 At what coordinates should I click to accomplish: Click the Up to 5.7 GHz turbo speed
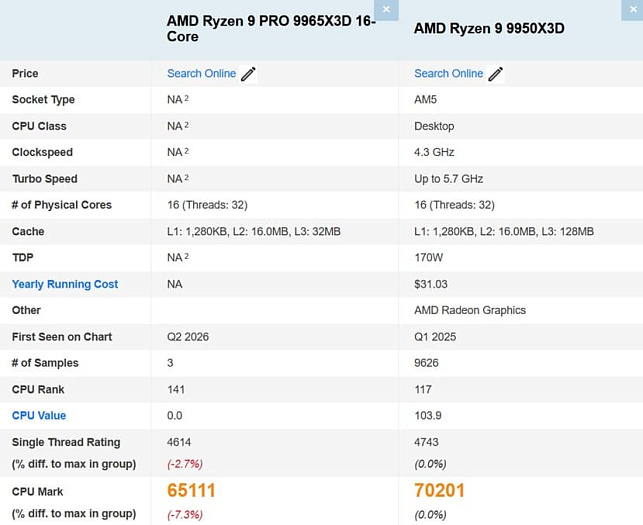point(449,179)
